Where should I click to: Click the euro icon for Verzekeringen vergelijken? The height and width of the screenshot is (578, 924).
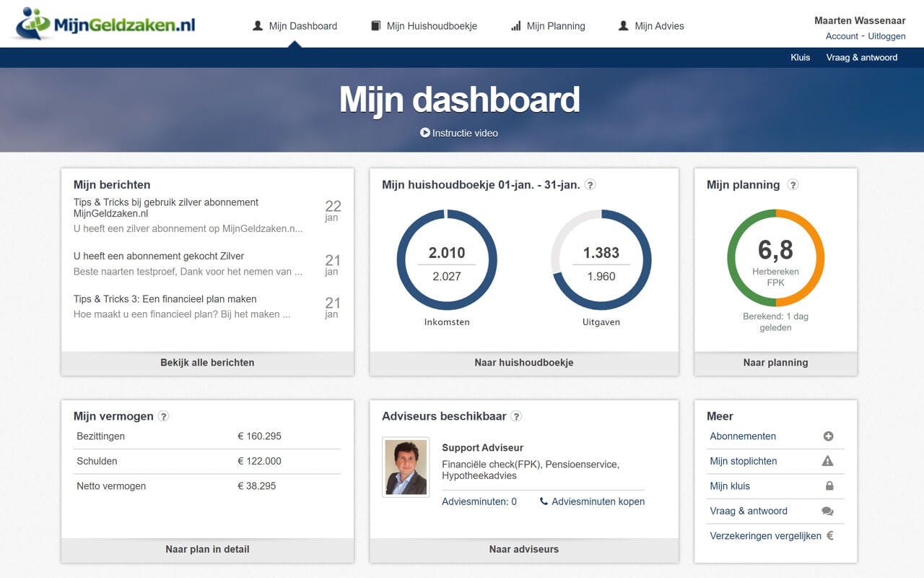point(831,535)
